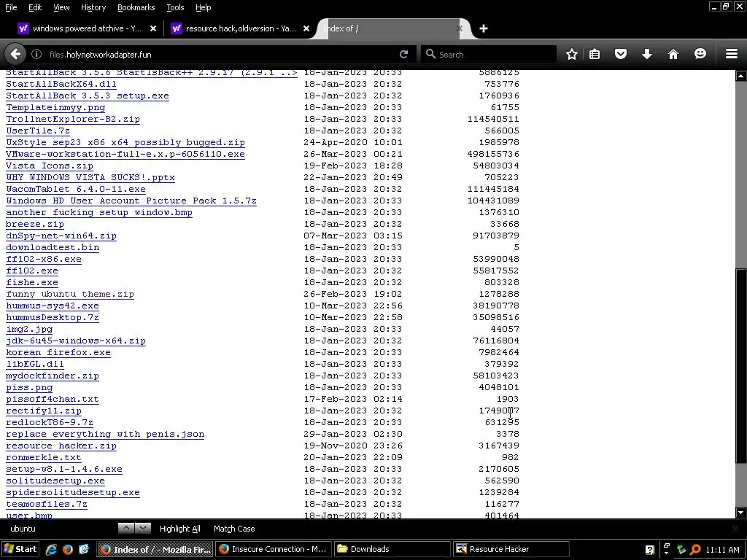
Task: Open hummusDesktop.7z link
Action: click(x=53, y=318)
